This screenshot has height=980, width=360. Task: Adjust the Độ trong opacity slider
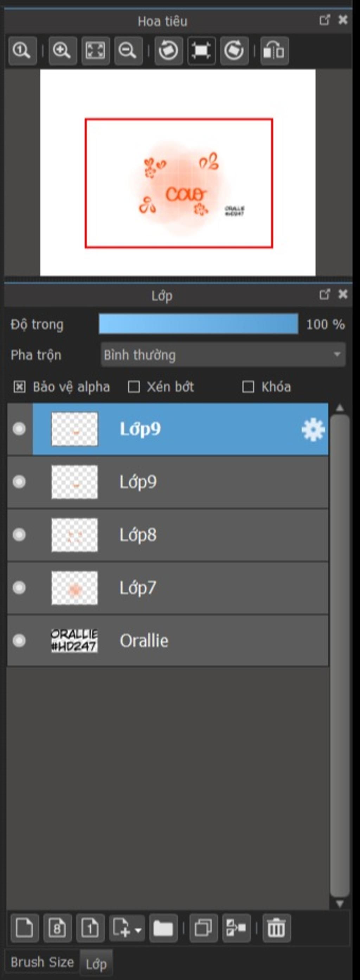click(x=198, y=324)
